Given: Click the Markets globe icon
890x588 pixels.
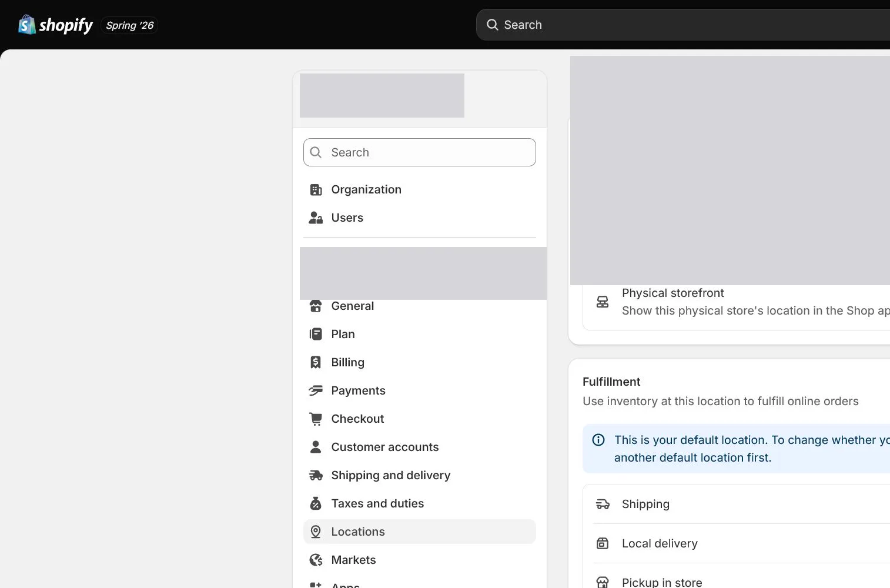Looking at the screenshot, I should pyautogui.click(x=316, y=560).
